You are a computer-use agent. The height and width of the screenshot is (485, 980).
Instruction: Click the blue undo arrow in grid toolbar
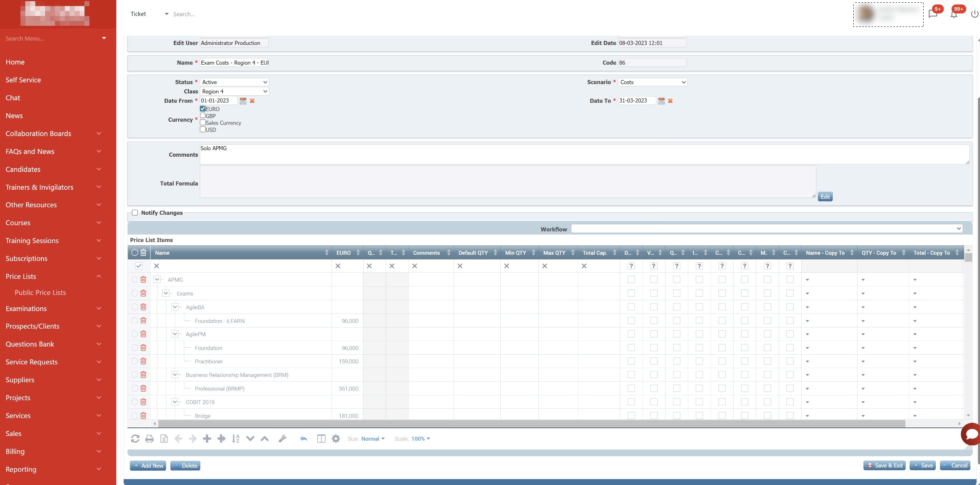(304, 439)
